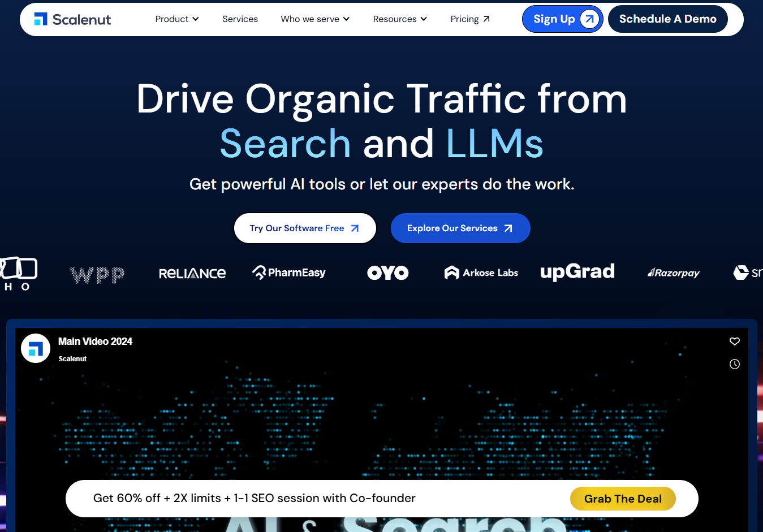Open the Main Video 2024 title link
Viewport: 763px width, 532px height.
(95, 341)
